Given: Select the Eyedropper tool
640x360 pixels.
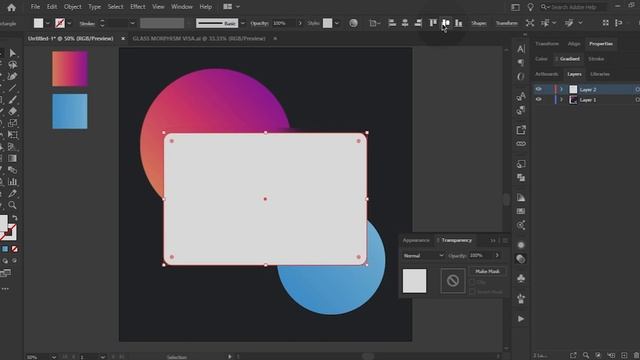Looking at the screenshot, I should (12, 193).
